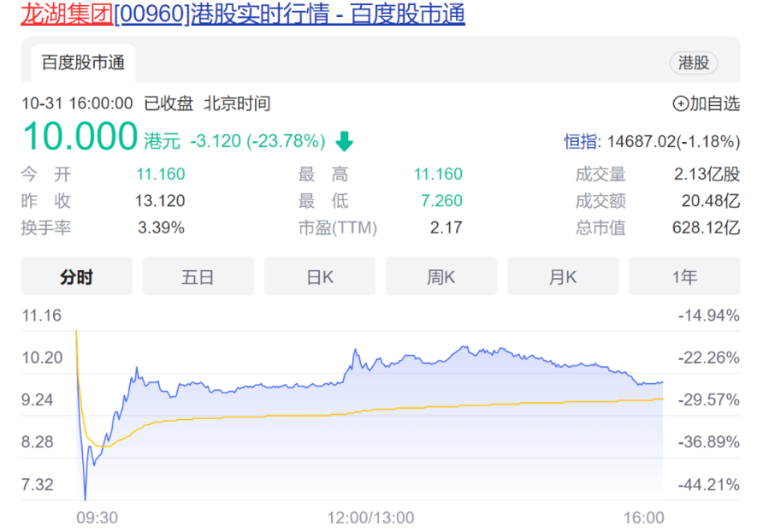
Task: Click the 成交额 value 20.48亿
Action: 711,201
